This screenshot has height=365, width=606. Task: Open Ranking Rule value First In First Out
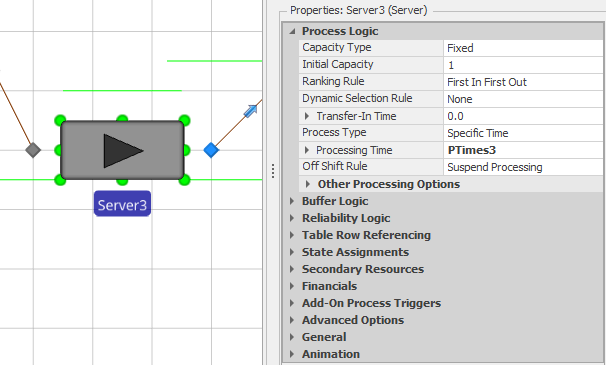pyautogui.click(x=523, y=82)
